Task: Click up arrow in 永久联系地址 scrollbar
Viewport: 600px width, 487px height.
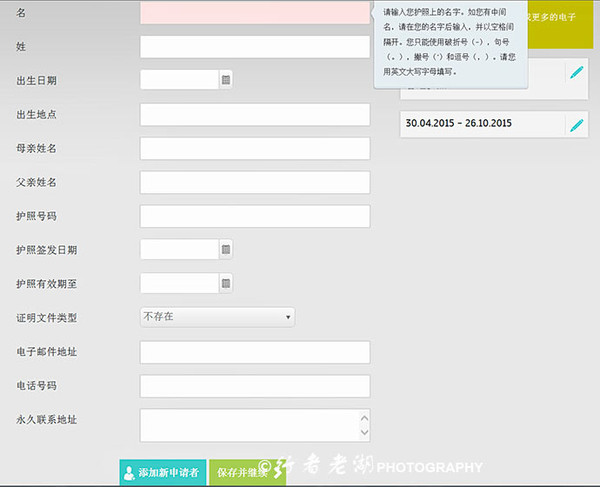Action: [364, 418]
